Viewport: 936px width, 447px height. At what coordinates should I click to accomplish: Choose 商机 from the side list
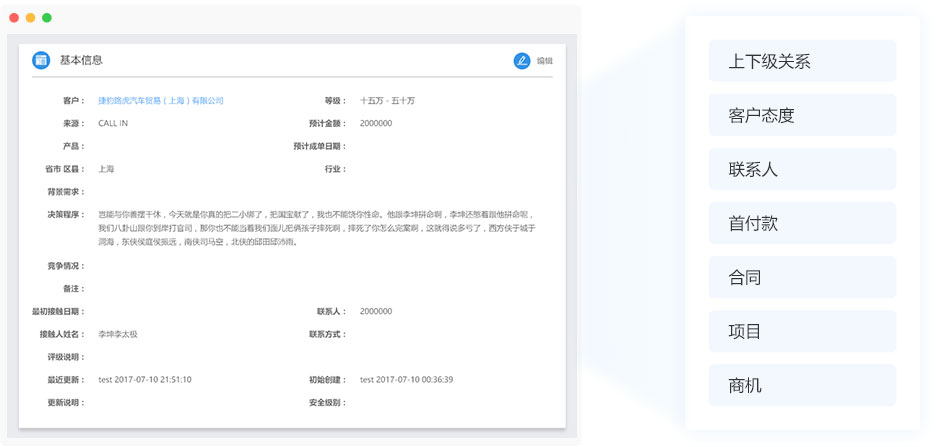801,385
